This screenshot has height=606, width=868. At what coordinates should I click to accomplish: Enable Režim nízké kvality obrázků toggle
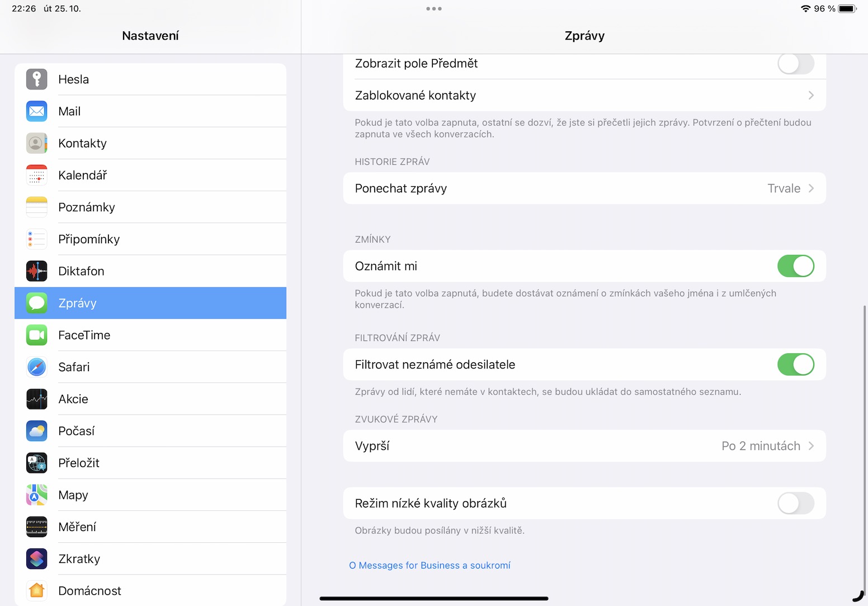[795, 503]
